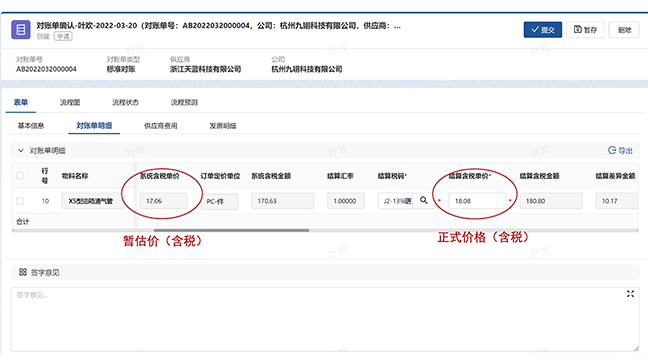Screen dimensions: 648x364
Task: Open 发票明细 sub-tab
Action: (x=223, y=126)
